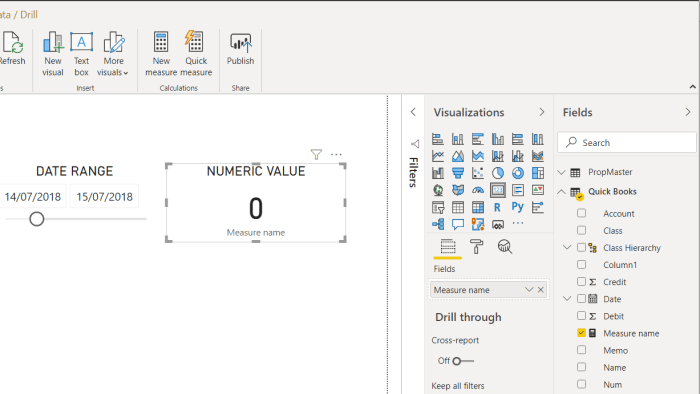Check the Class field
Screen dimensions: 700x394
click(581, 230)
